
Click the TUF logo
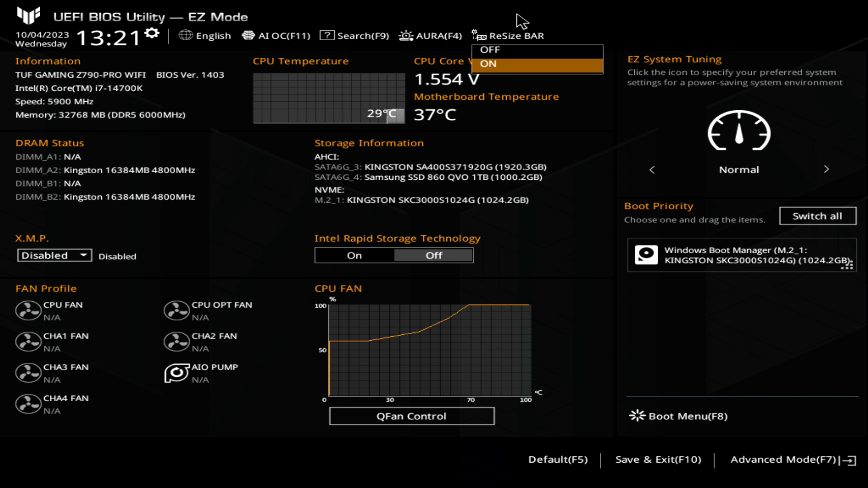(28, 15)
